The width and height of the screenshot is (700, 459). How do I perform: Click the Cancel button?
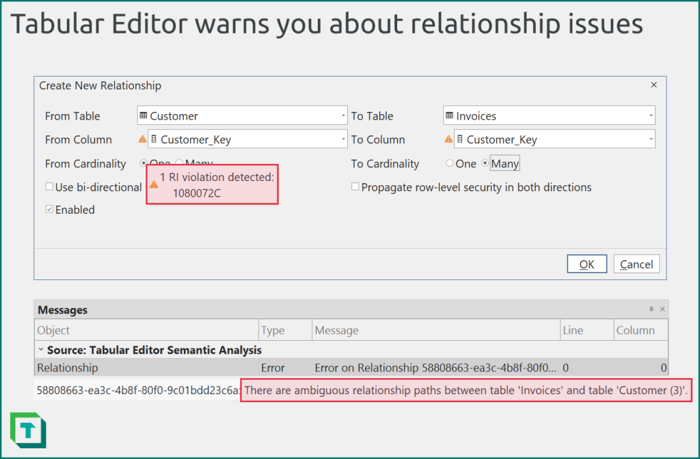[x=636, y=264]
